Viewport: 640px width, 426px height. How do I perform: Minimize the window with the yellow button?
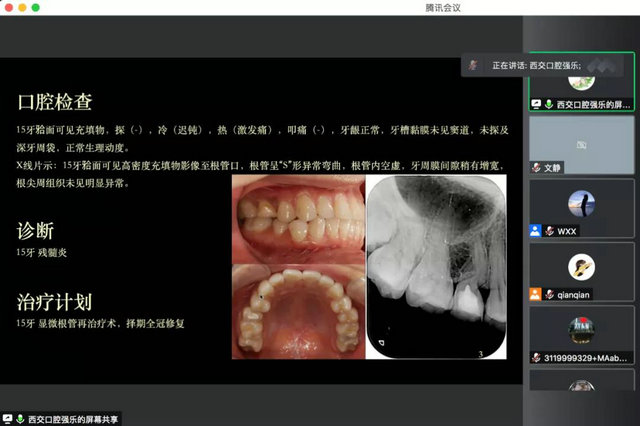click(22, 7)
